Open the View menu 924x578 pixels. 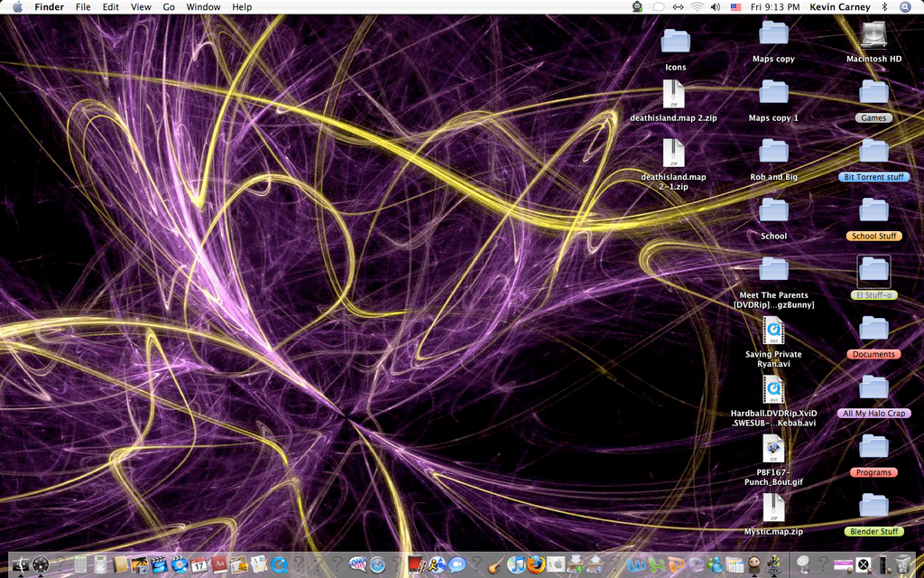[x=141, y=7]
